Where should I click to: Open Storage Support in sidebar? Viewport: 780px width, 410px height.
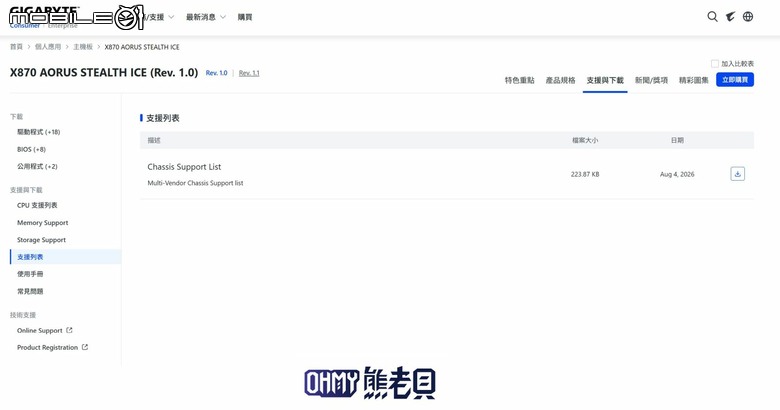[41, 240]
